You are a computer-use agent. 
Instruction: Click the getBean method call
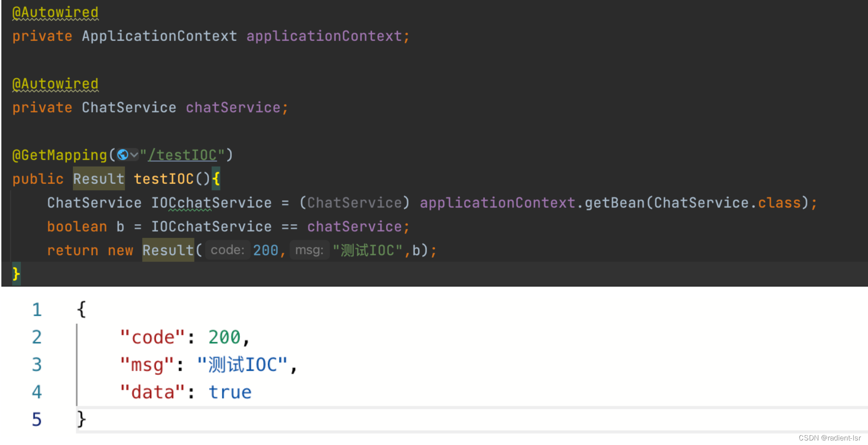tap(615, 202)
